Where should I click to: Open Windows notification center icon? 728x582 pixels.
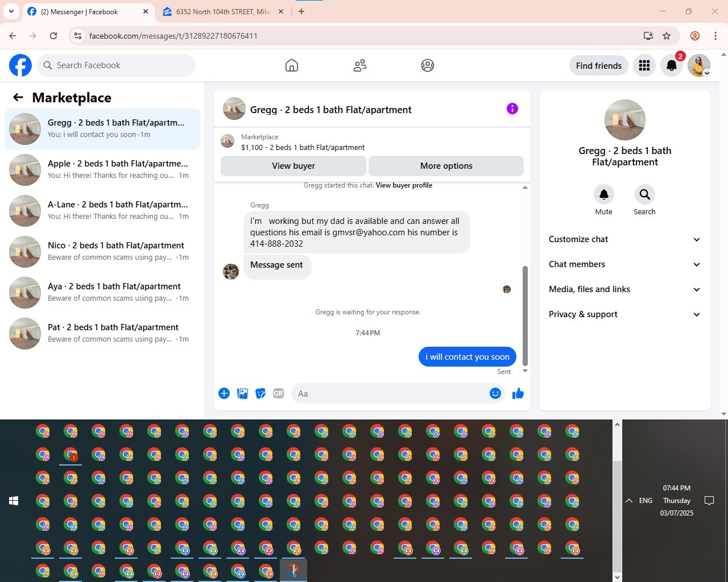pyautogui.click(x=709, y=501)
